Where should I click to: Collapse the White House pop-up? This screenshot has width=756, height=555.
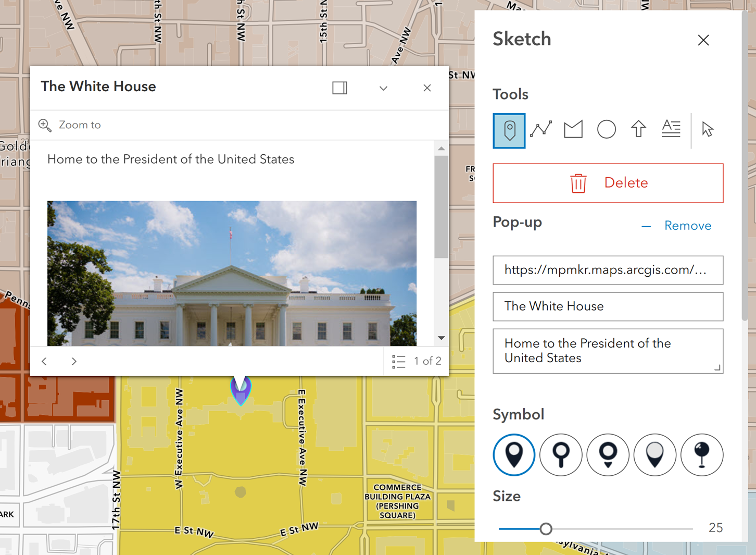[x=383, y=88]
